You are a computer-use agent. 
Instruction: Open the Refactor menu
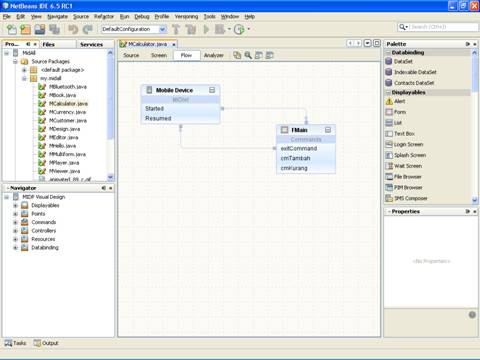(x=104, y=16)
